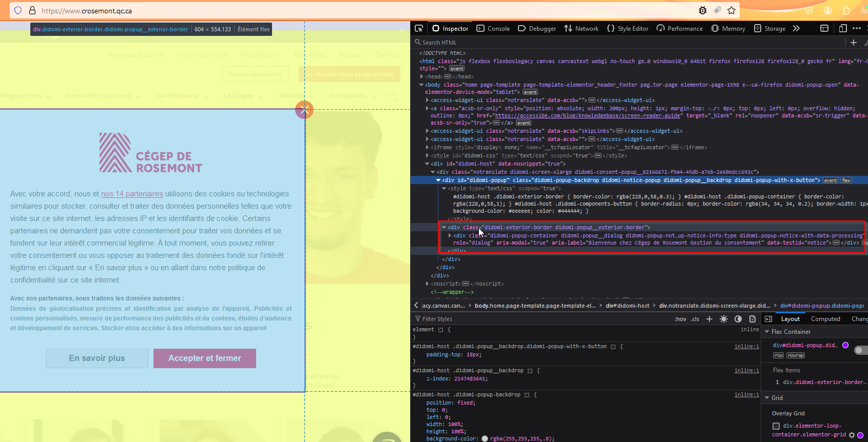Click create new node plus icon
868x442 pixels.
pos(854,43)
